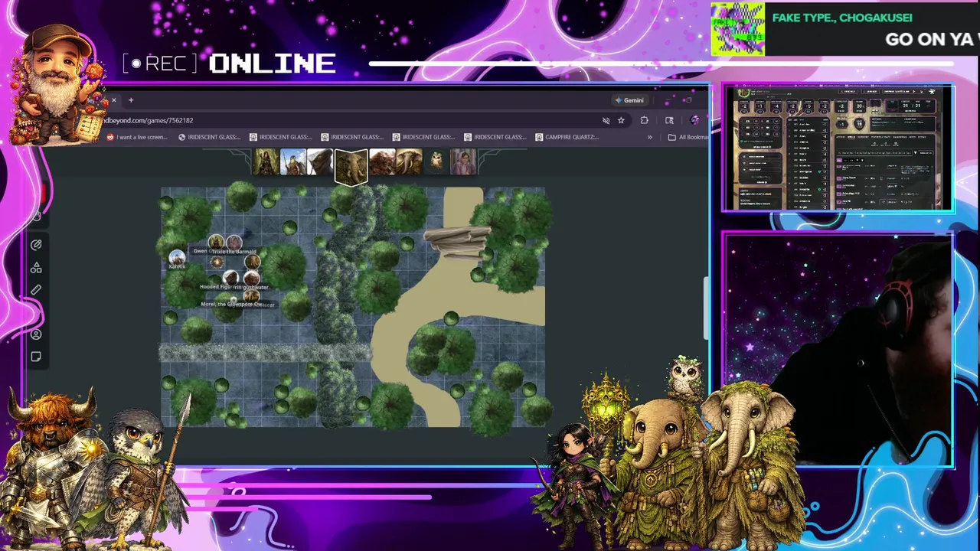Select the ruler measure tool
The image size is (980, 551).
pyautogui.click(x=36, y=290)
